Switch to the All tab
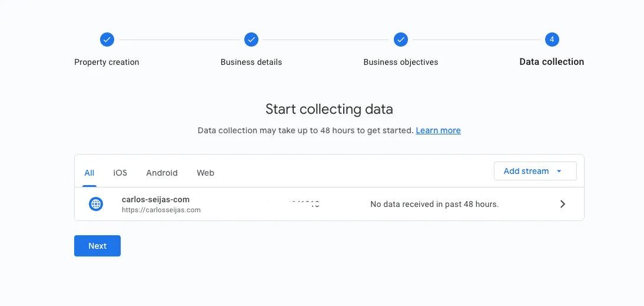 (89, 173)
